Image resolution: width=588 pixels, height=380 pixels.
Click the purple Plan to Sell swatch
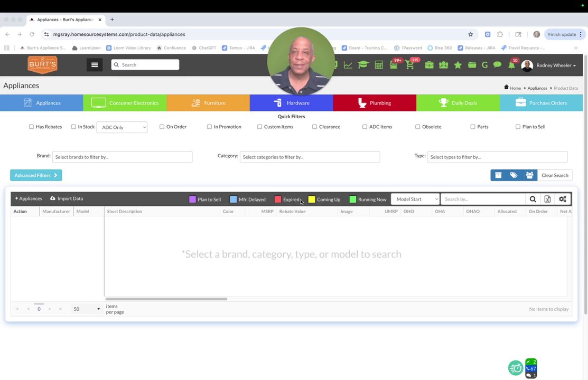point(192,199)
